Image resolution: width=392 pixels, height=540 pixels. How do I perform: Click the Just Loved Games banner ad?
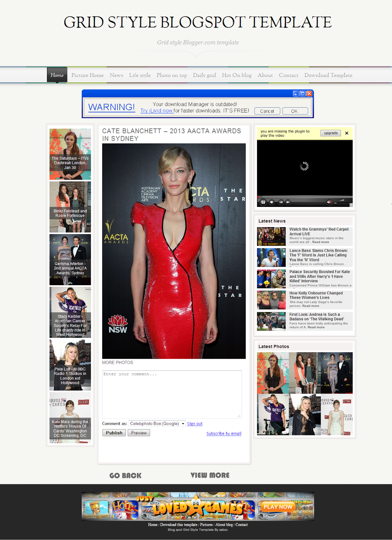pyautogui.click(x=198, y=506)
